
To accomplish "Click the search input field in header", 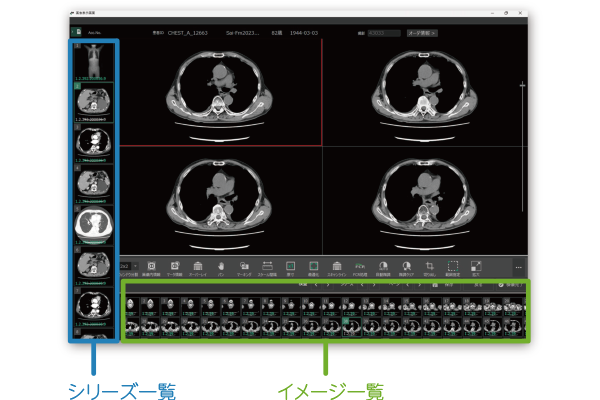I will click(384, 32).
